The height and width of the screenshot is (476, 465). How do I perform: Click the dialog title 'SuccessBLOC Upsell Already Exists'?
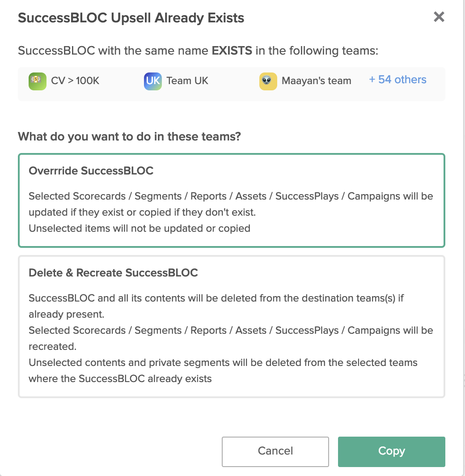pos(131,18)
